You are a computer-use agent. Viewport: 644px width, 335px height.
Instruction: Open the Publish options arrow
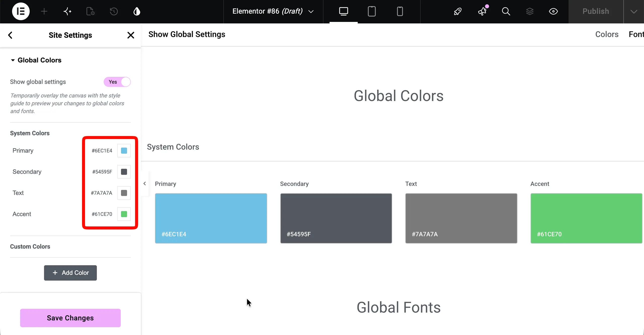[634, 11]
